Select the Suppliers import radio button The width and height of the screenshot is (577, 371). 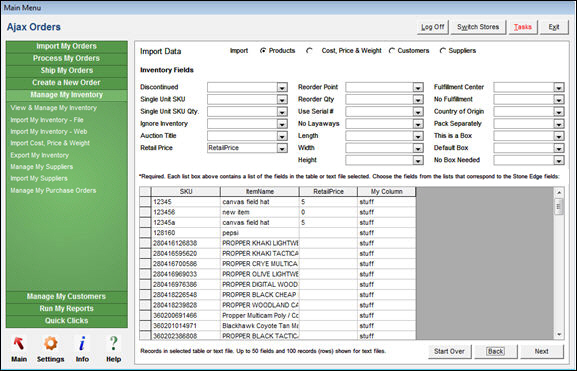443,51
